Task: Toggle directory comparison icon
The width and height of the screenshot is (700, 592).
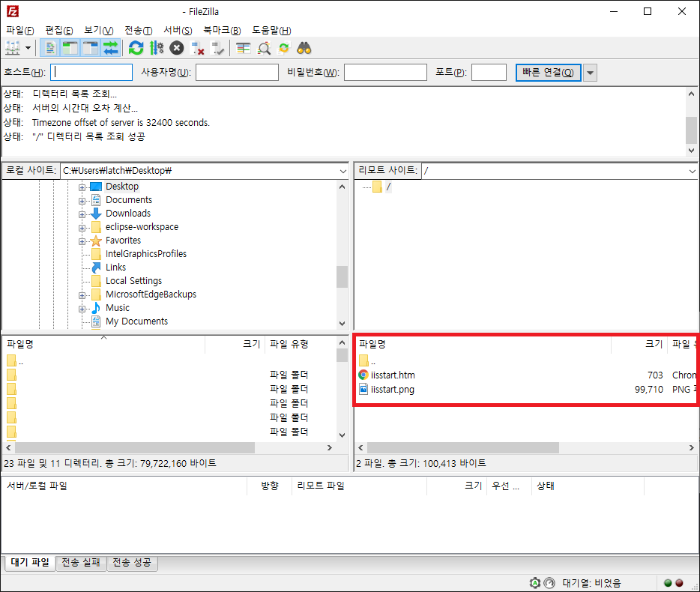Action: pos(264,48)
